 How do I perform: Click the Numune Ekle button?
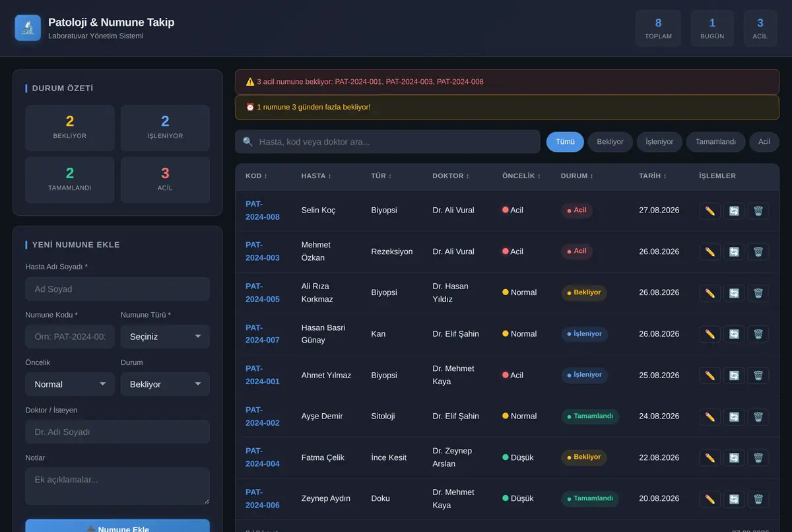[x=117, y=526]
